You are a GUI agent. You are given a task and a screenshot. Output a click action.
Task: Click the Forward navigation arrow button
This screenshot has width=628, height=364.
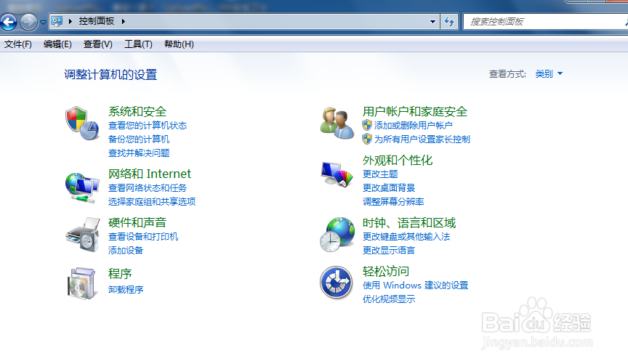point(28,22)
